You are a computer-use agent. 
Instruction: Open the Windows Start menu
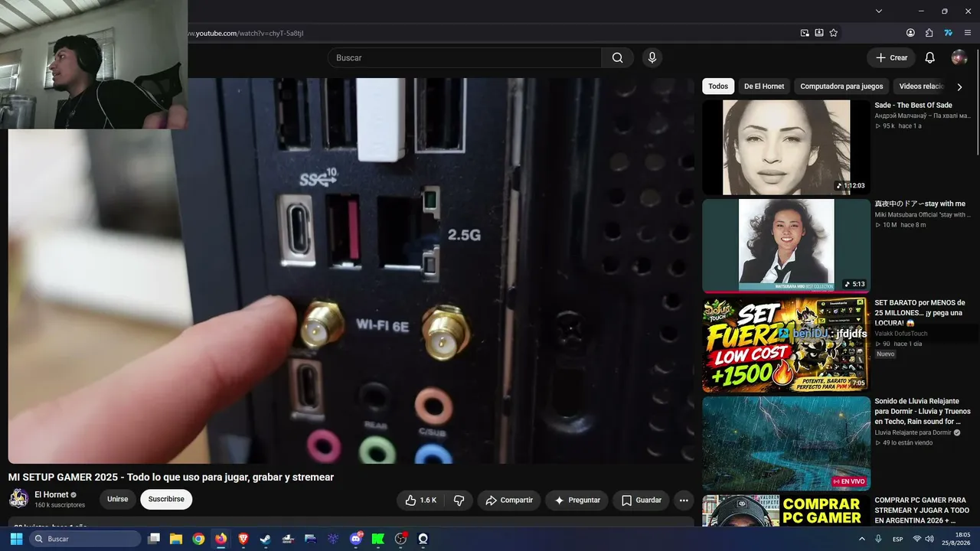[x=16, y=539]
